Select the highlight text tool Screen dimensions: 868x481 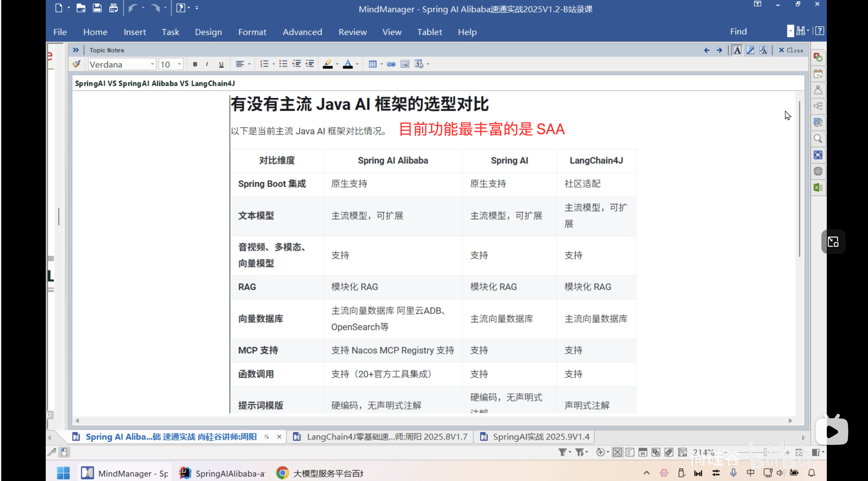pos(327,64)
